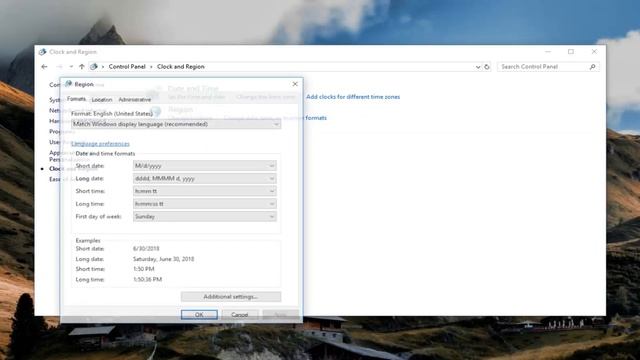Viewport: 640px width, 360px height.
Task: Refresh the Control Panel window
Action: pyautogui.click(x=487, y=67)
